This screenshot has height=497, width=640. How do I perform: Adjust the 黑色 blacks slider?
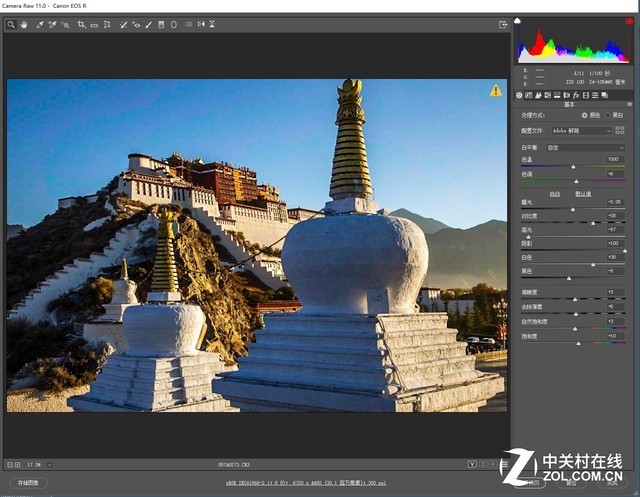pos(569,278)
